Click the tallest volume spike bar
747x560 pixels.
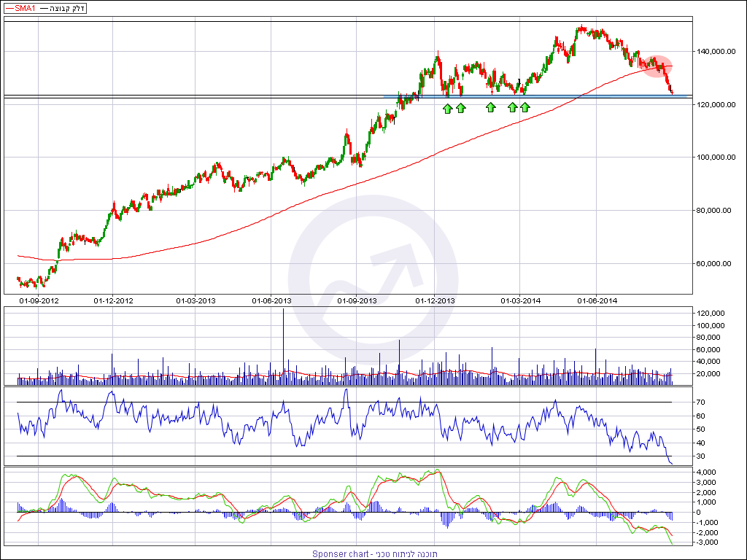(284, 346)
